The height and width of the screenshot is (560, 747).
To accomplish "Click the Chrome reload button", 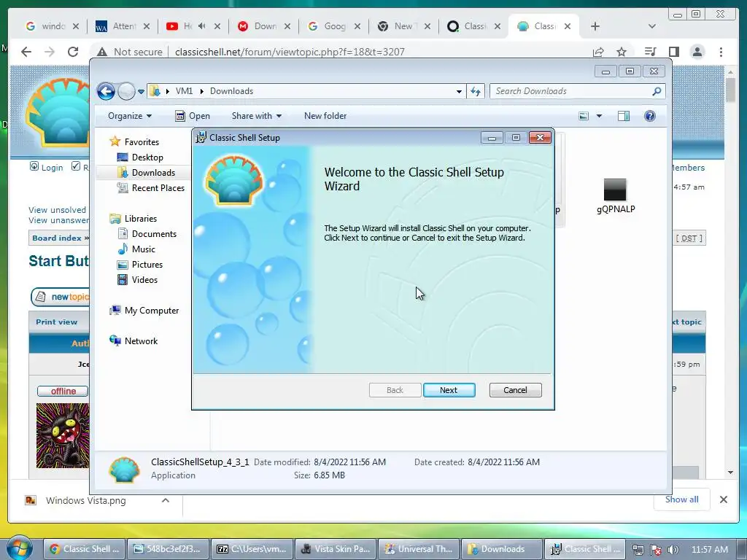I will tap(73, 52).
